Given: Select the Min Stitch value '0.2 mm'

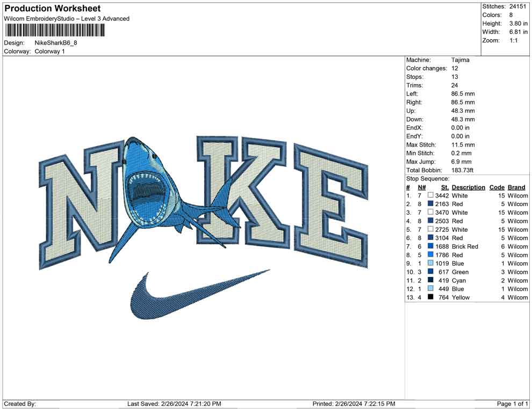Looking at the screenshot, I should coord(462,153).
